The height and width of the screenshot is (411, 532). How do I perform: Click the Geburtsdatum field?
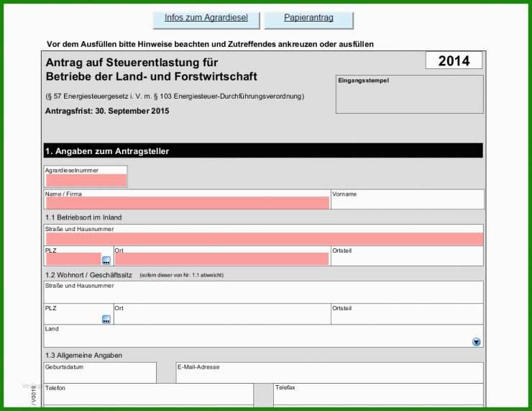click(100, 373)
